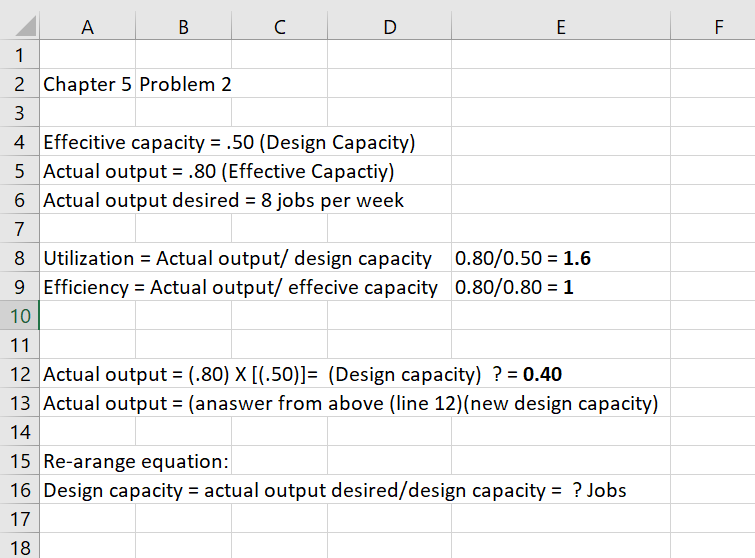This screenshot has width=755, height=558.
Task: Click empty cell E15
Action: [561, 461]
